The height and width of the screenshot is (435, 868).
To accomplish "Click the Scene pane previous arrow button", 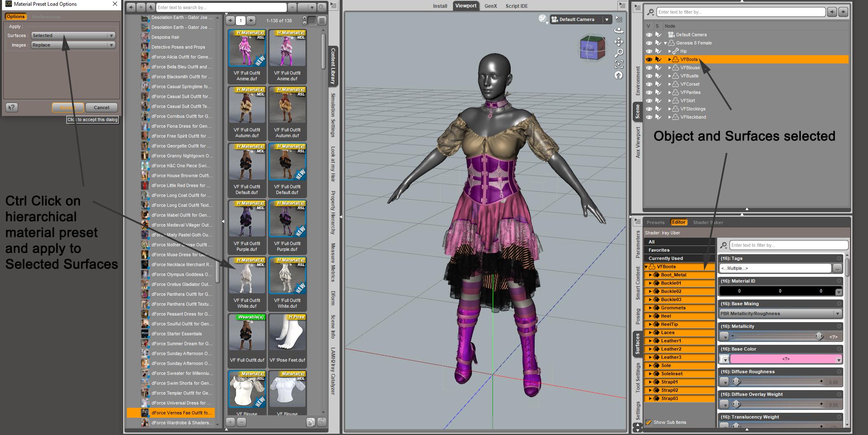I will coord(832,12).
